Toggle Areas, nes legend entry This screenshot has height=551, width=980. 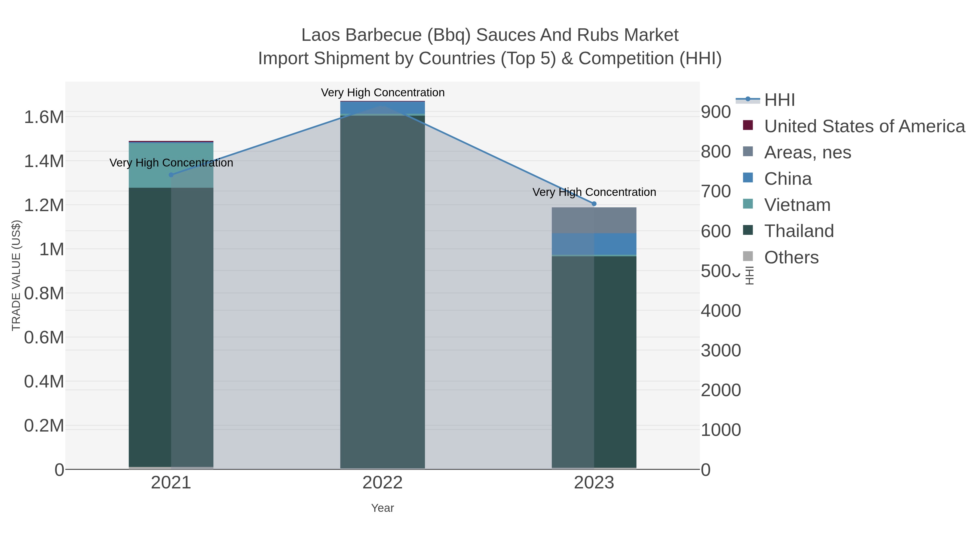[x=797, y=152]
